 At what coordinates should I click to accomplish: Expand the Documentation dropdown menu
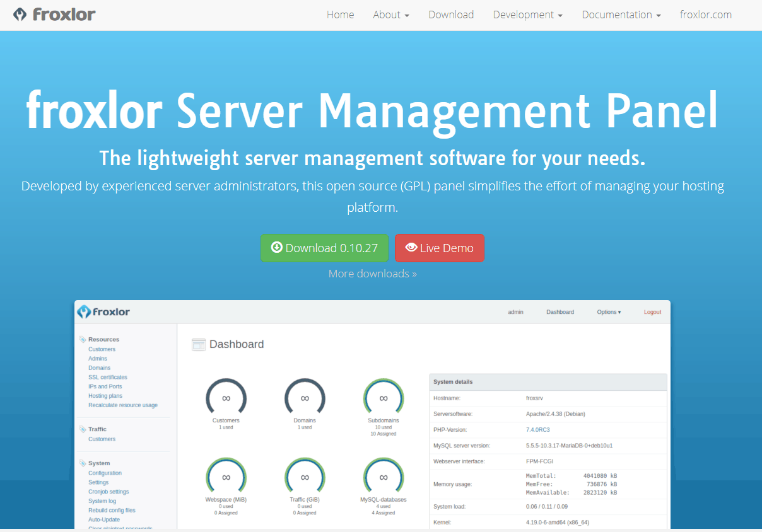point(621,14)
